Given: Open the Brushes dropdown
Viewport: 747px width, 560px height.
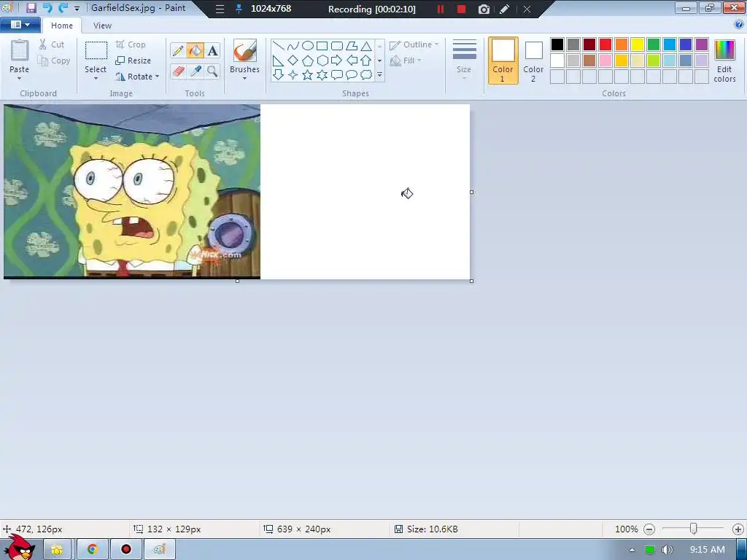Looking at the screenshot, I should pyautogui.click(x=244, y=78).
